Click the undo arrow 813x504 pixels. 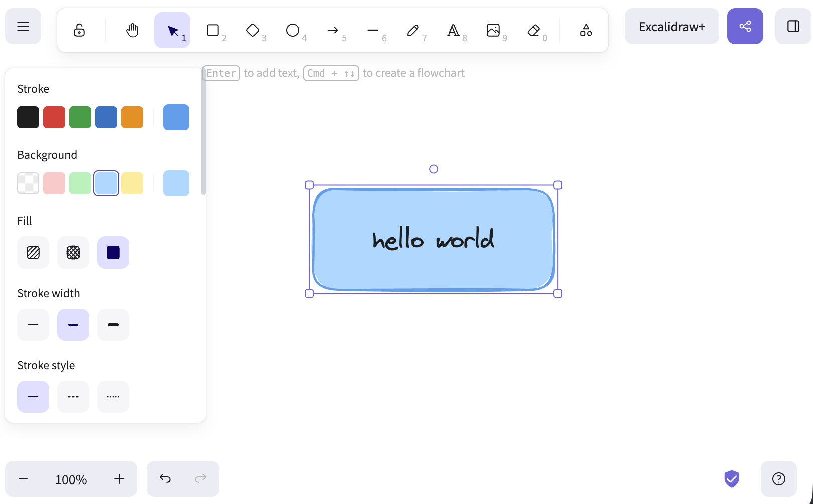[165, 478]
